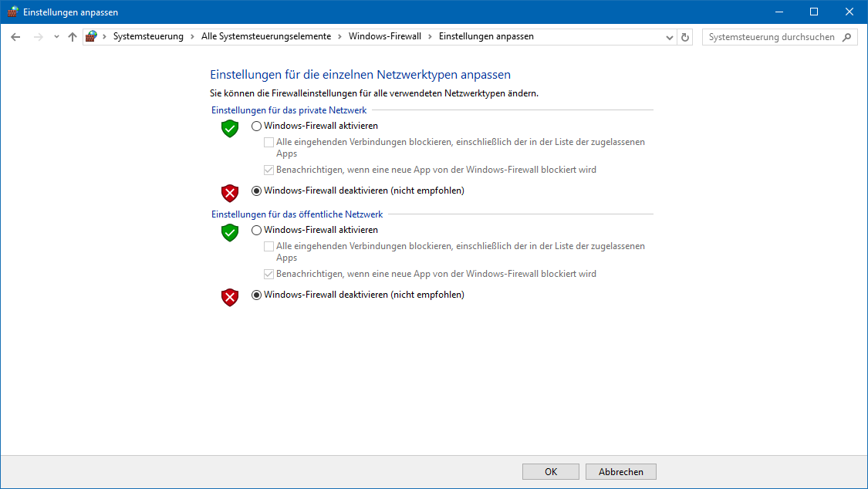Refresh the page with the reload icon
The width and height of the screenshot is (868, 489).
coord(685,37)
